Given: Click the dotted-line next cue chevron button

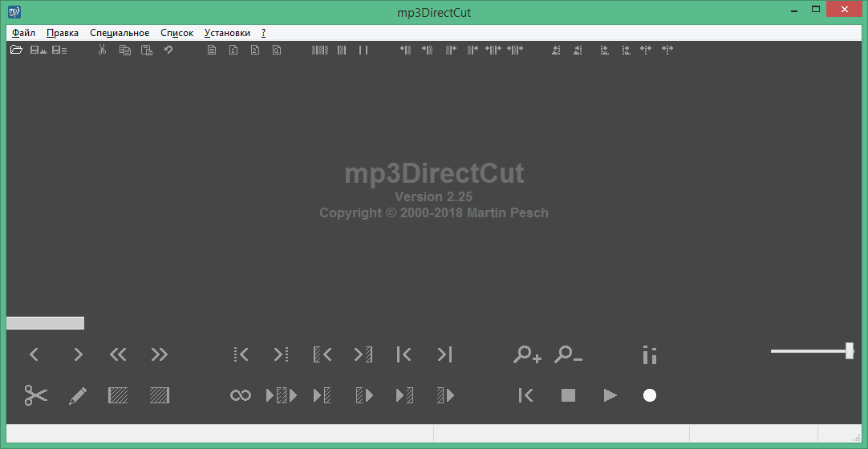Looking at the screenshot, I should (282, 354).
